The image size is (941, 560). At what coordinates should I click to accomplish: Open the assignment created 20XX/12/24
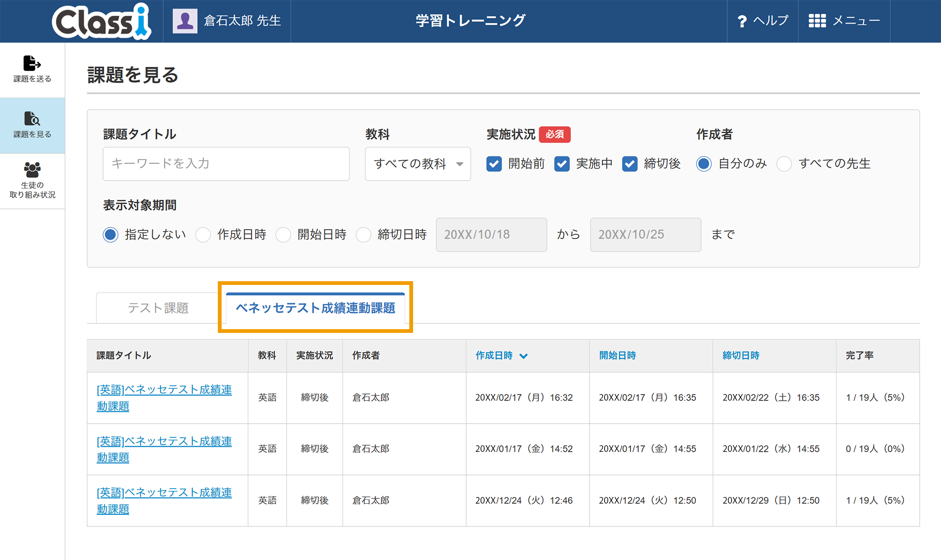164,500
